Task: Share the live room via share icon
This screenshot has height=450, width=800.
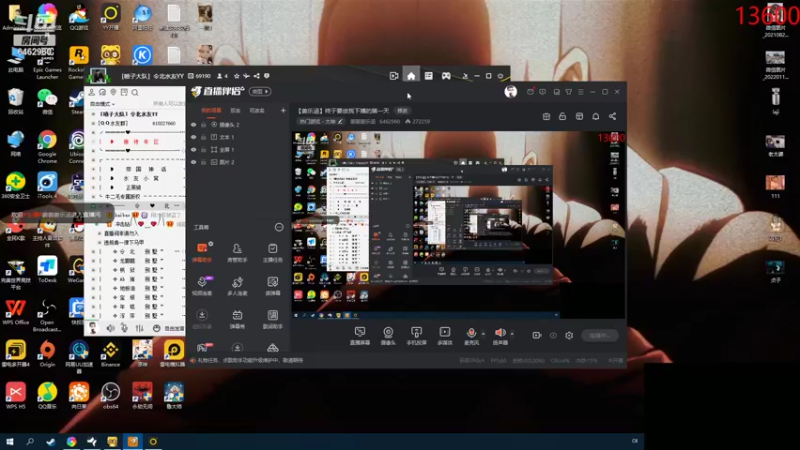Action: 612,116
